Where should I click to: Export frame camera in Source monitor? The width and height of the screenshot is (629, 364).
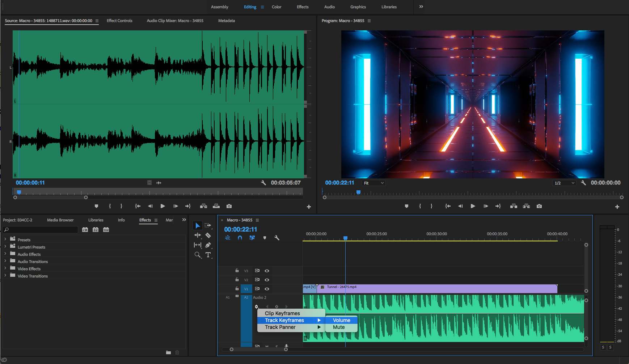[x=229, y=206]
